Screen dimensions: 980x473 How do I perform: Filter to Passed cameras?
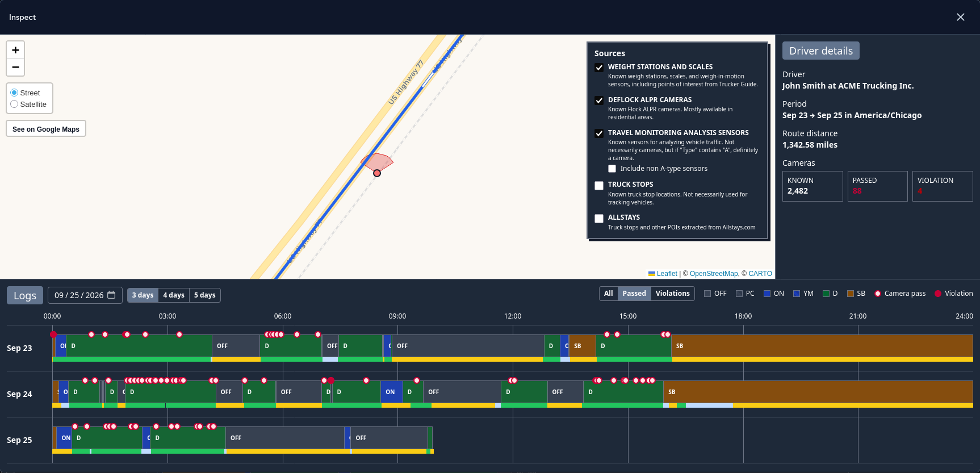click(634, 294)
